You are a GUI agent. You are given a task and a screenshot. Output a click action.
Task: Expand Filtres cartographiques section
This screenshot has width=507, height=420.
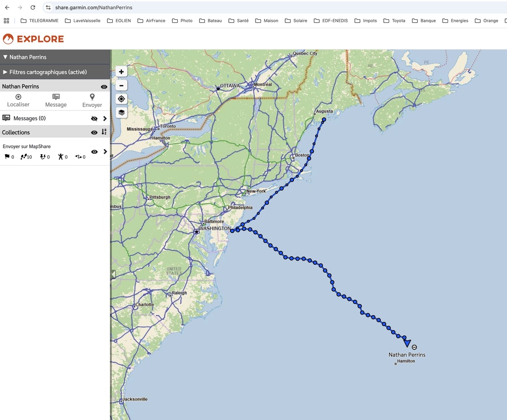click(5, 72)
